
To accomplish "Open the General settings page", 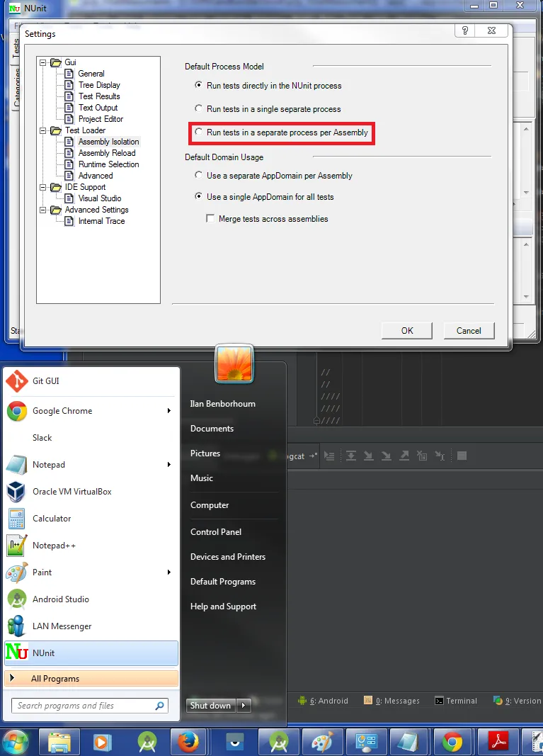I will pyautogui.click(x=91, y=74).
